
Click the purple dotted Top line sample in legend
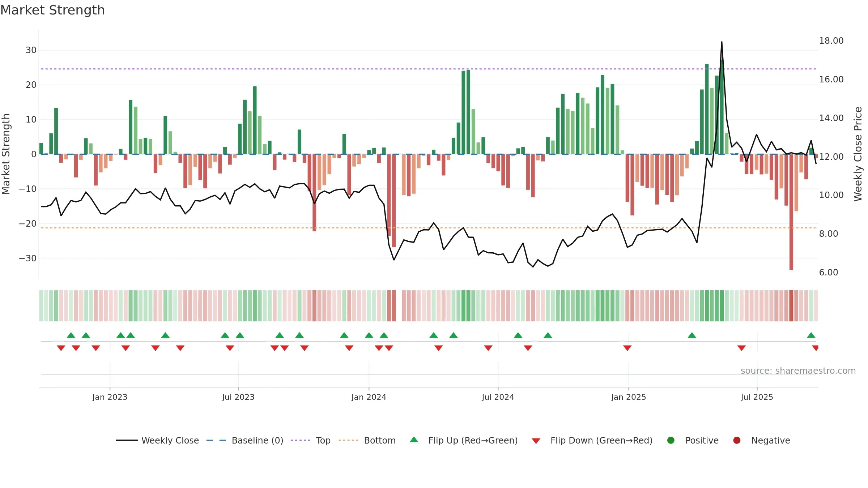coord(301,440)
